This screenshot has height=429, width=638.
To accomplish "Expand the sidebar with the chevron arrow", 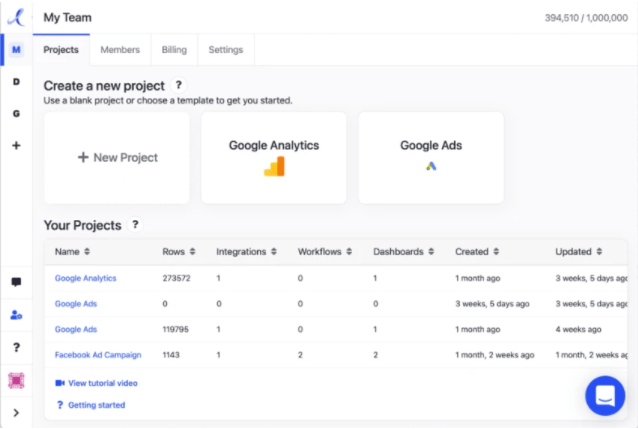I will pos(16,412).
